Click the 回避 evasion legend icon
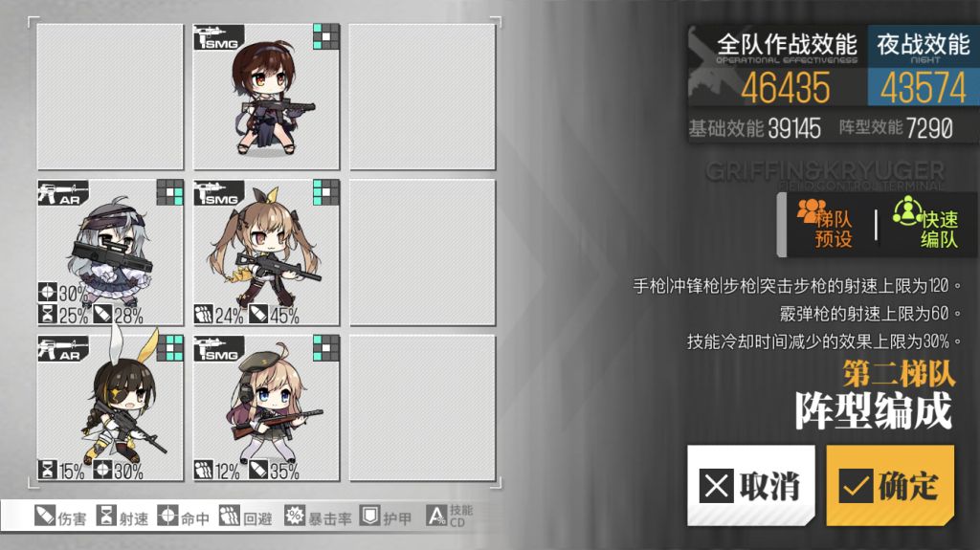This screenshot has height=550, width=980. point(230,517)
